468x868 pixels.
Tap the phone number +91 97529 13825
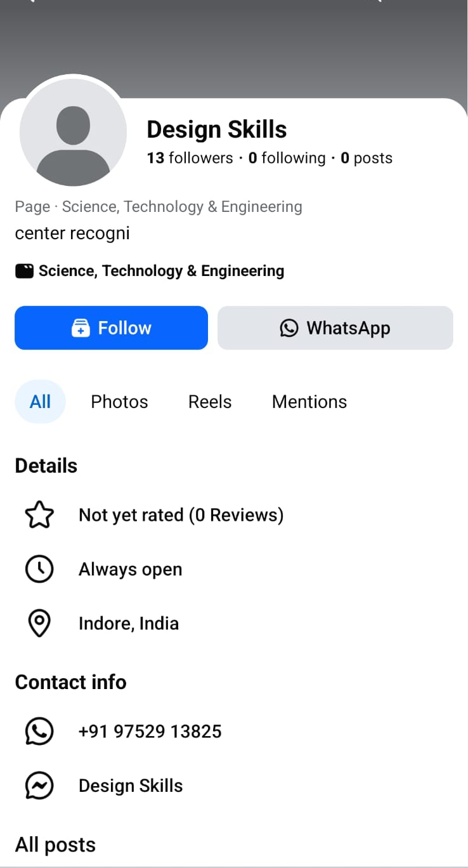150,732
